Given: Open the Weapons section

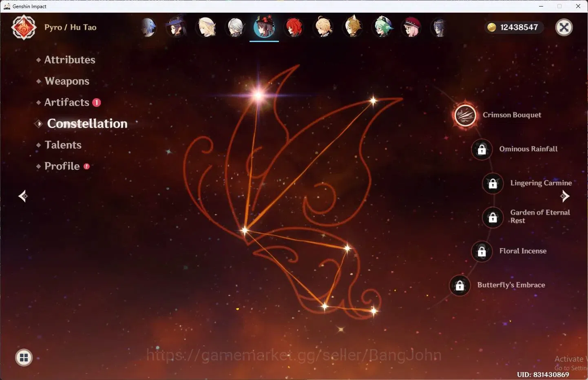Looking at the screenshot, I should coord(67,81).
